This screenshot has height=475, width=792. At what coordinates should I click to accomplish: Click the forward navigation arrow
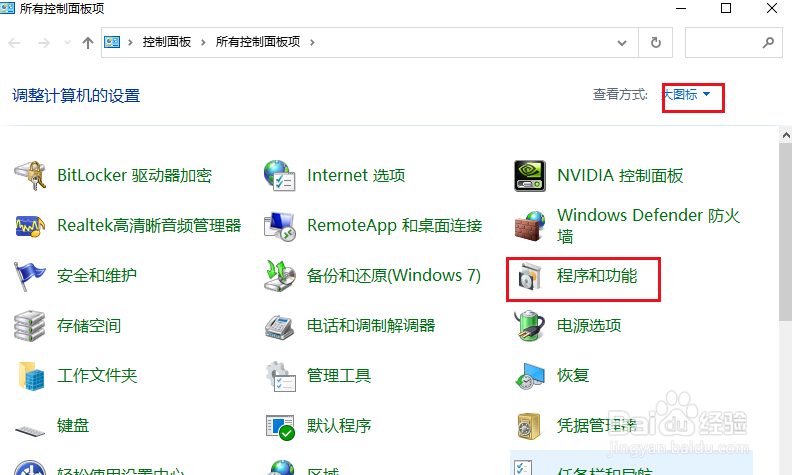[x=44, y=43]
